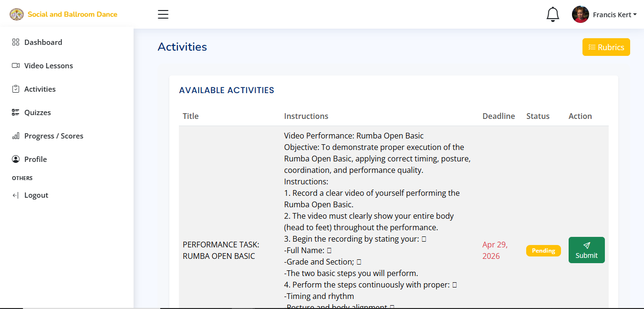Viewport: 644px width, 309px height.
Task: Select Progress / Scores menu item
Action: click(x=54, y=136)
